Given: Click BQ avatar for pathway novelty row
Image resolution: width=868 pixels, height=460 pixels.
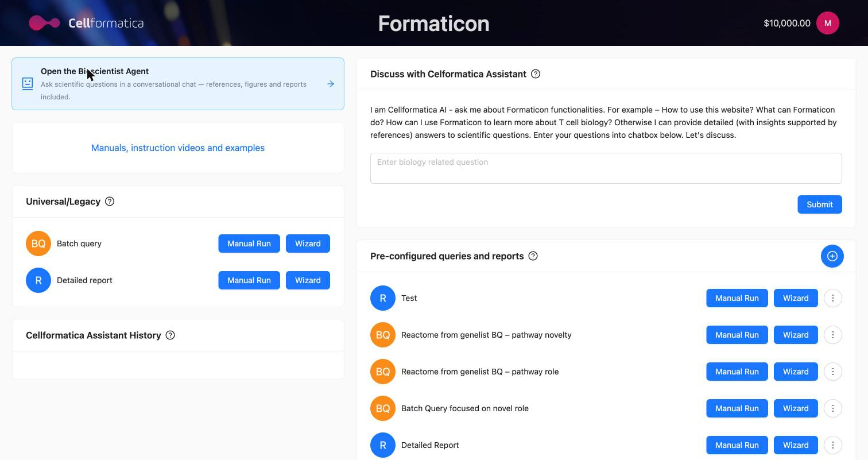Looking at the screenshot, I should [x=383, y=335].
